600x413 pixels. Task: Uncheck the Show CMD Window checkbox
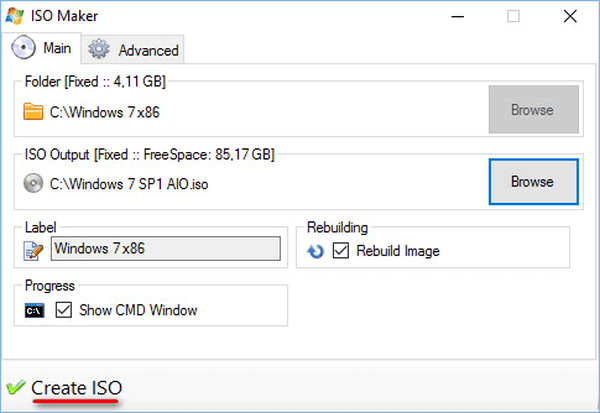click(64, 310)
